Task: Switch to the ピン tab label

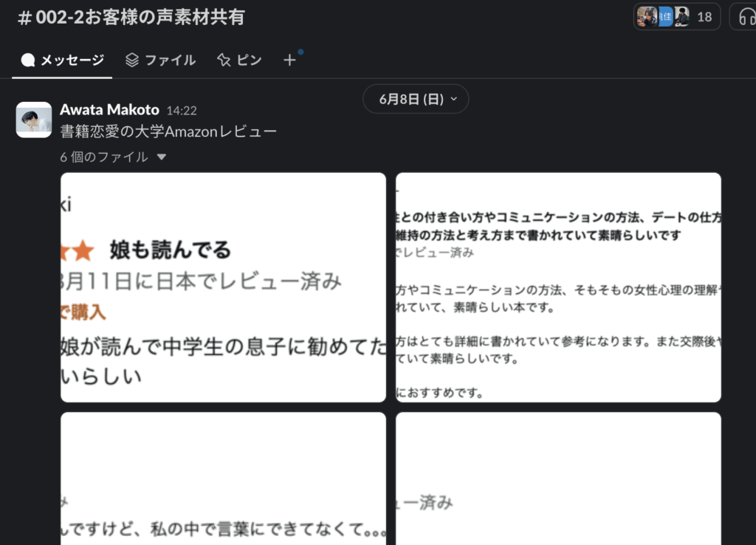Action: pos(249,61)
